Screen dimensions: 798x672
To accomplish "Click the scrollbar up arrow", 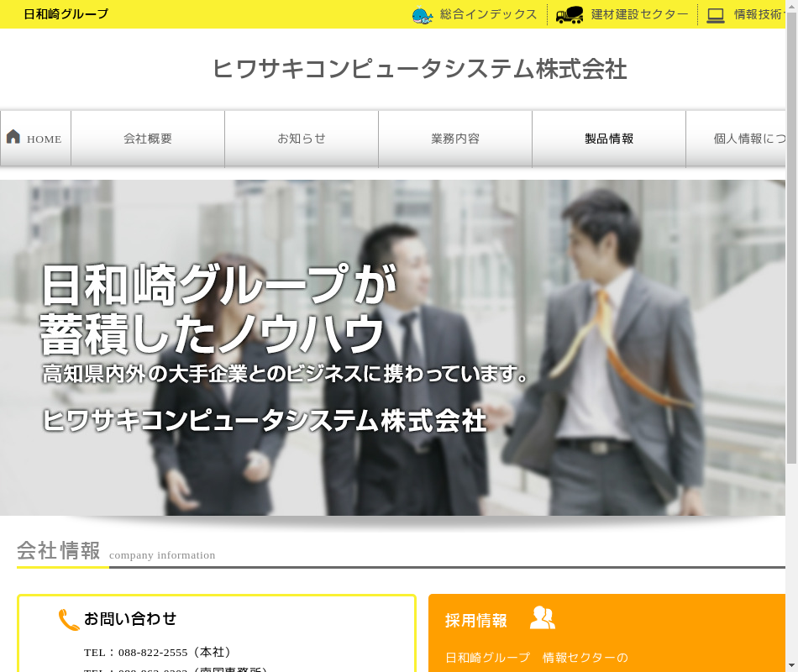I will 791,5.
